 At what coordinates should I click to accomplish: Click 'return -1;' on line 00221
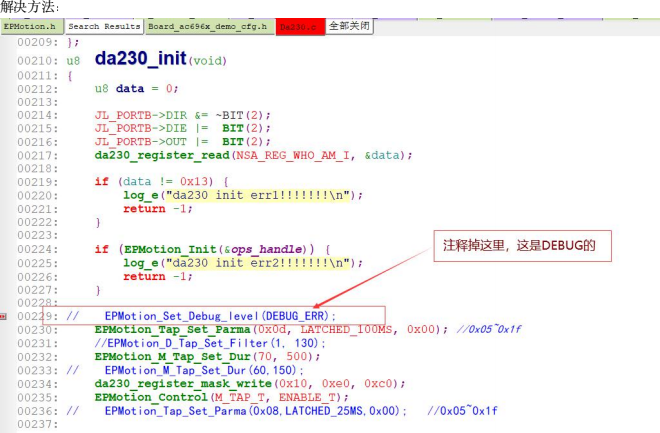[158, 209]
